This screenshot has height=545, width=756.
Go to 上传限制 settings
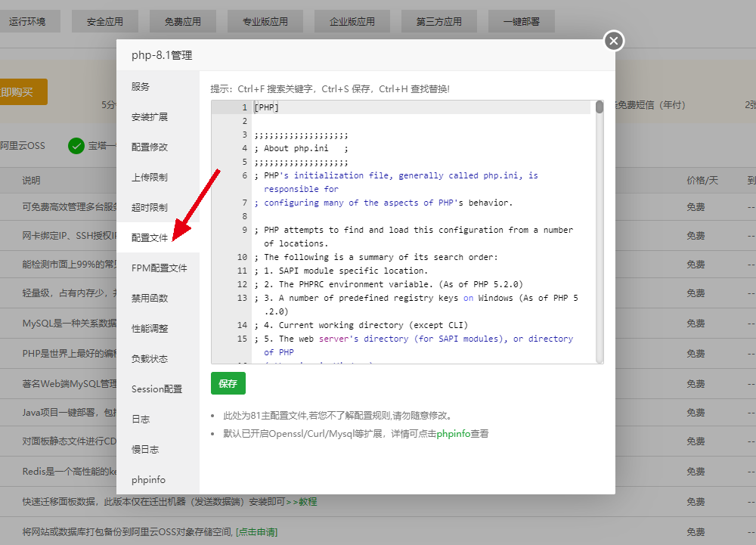coord(150,178)
